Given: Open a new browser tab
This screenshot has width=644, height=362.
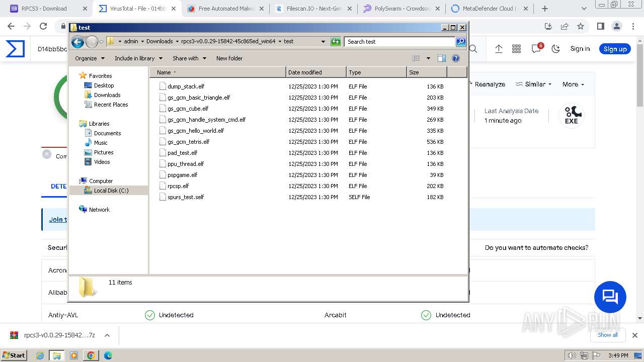Looking at the screenshot, I should pyautogui.click(x=544, y=9).
